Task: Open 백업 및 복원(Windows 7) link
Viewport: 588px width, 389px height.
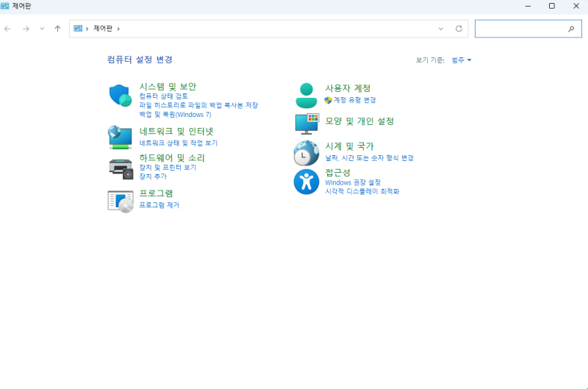Action: [x=175, y=115]
